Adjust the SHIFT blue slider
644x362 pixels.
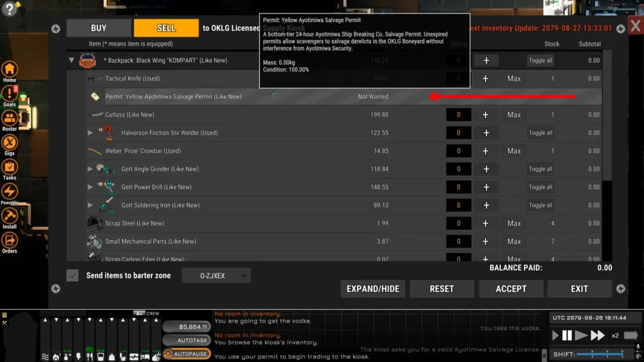coord(600,354)
